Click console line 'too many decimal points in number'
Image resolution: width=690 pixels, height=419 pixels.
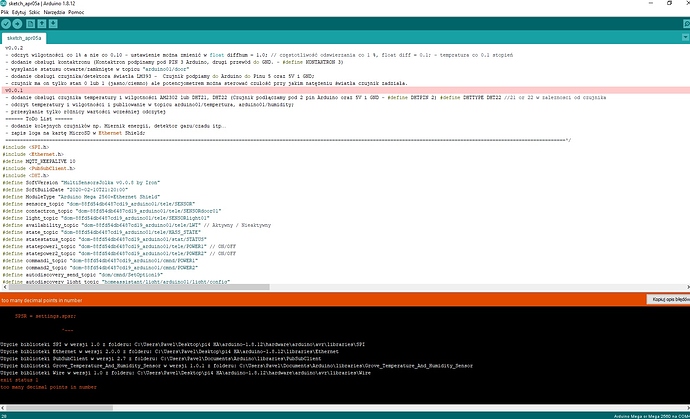click(x=48, y=387)
